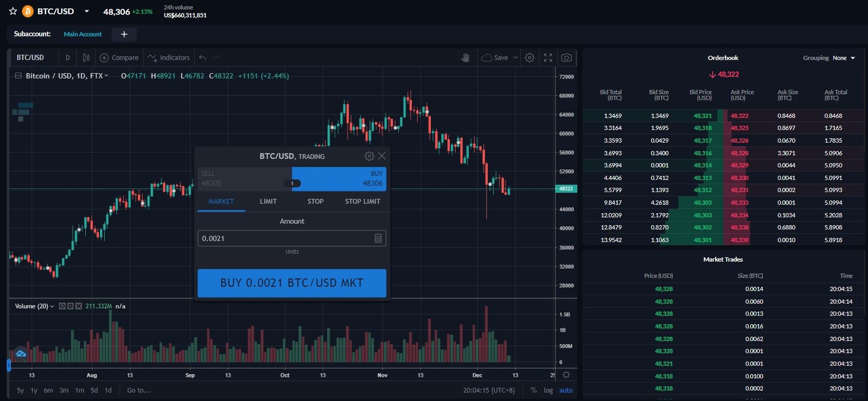Set chart range to 5d
The height and width of the screenshot is (401, 868).
pos(94,390)
